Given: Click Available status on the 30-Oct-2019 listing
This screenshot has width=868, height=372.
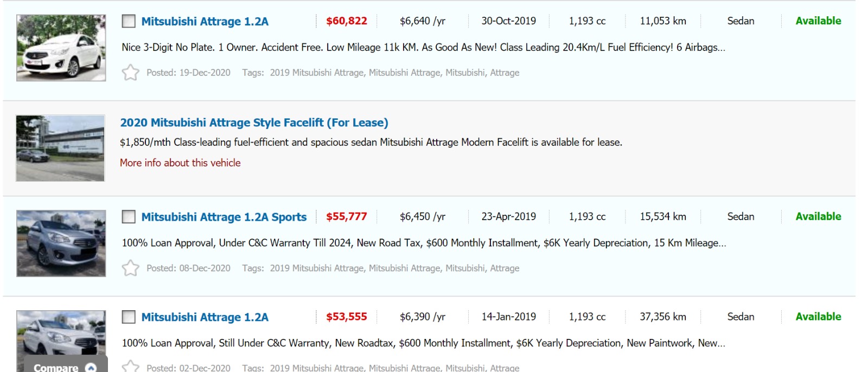Looking at the screenshot, I should click(818, 21).
